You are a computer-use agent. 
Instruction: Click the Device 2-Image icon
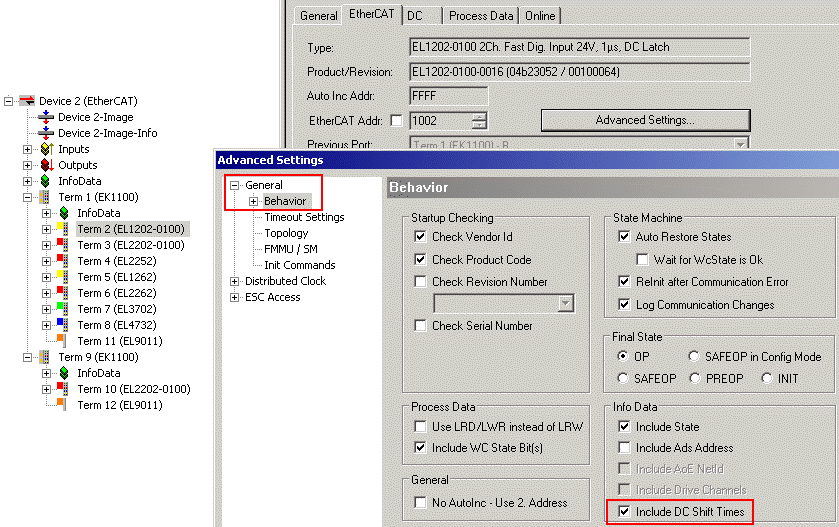46,117
